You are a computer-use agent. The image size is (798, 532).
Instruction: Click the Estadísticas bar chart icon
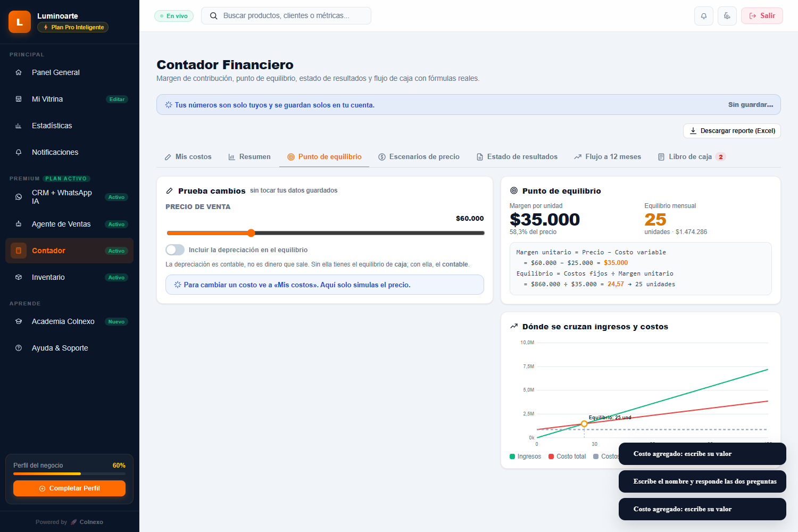19,126
